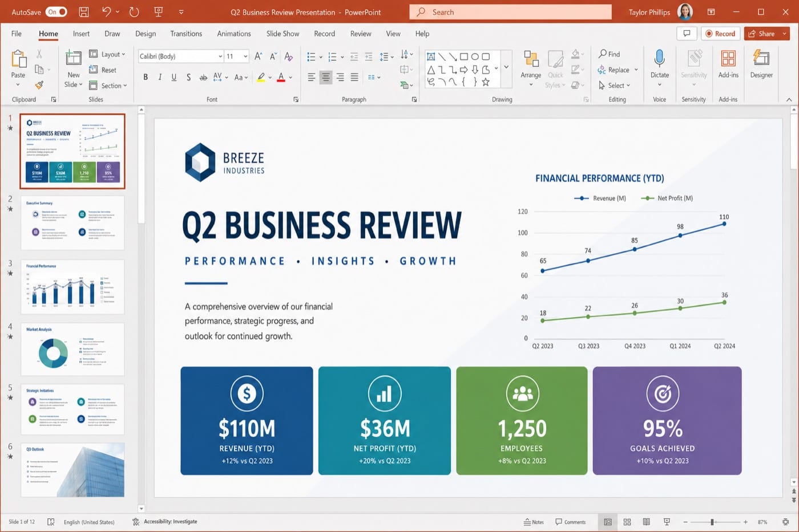The image size is (799, 532).
Task: Toggle Italic formatting
Action: [160, 77]
